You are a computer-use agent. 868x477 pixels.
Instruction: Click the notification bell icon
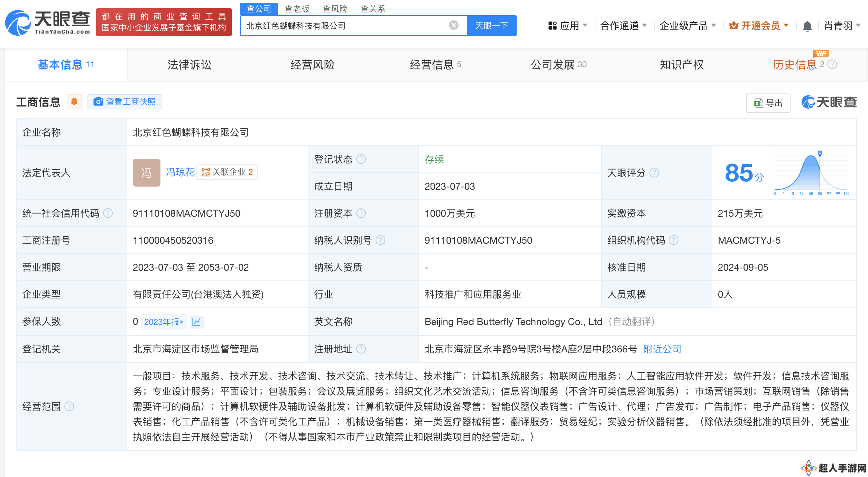pos(807,26)
